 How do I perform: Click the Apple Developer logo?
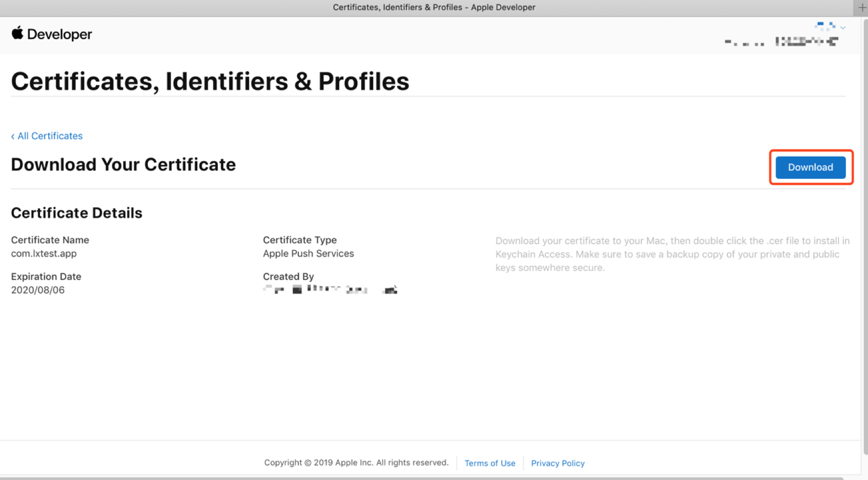(x=51, y=34)
